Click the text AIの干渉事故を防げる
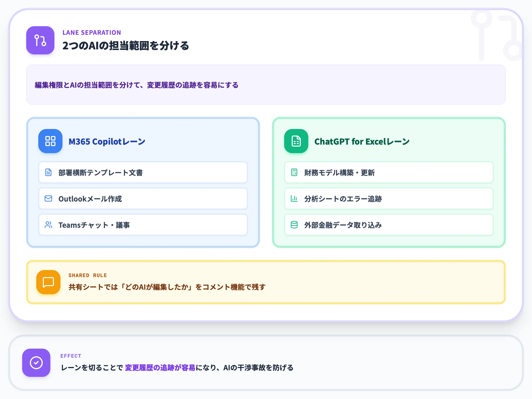 [x=258, y=368]
